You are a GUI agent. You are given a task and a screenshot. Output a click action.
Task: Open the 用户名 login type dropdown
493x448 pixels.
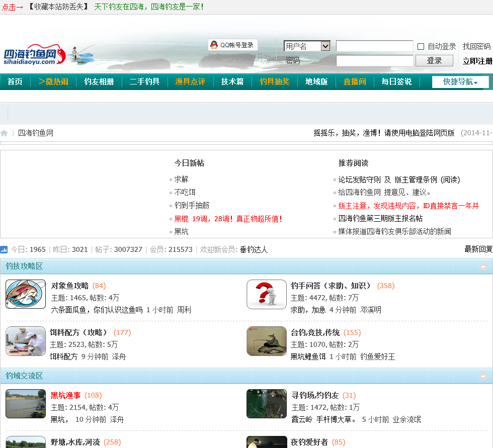pos(307,46)
